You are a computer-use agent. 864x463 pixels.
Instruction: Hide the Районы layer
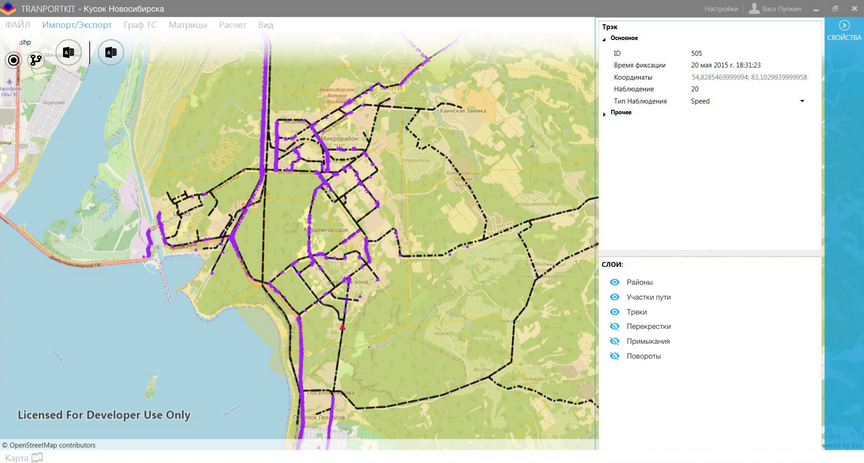point(615,282)
